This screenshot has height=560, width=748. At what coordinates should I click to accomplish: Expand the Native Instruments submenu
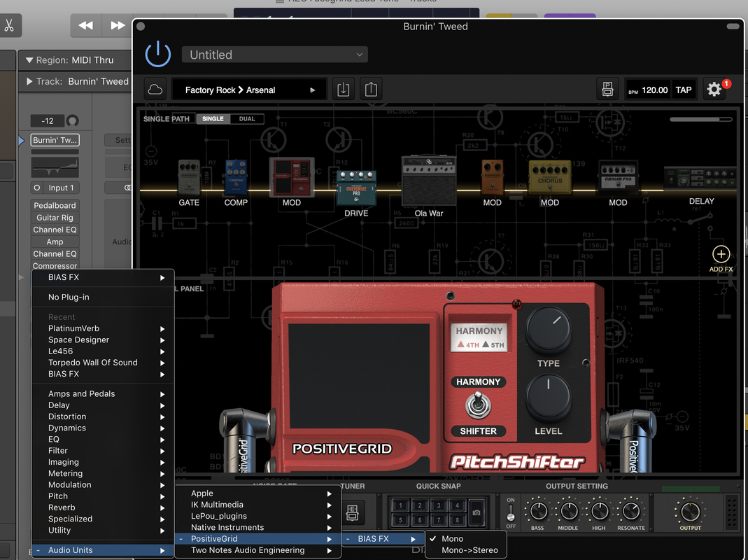(257, 527)
